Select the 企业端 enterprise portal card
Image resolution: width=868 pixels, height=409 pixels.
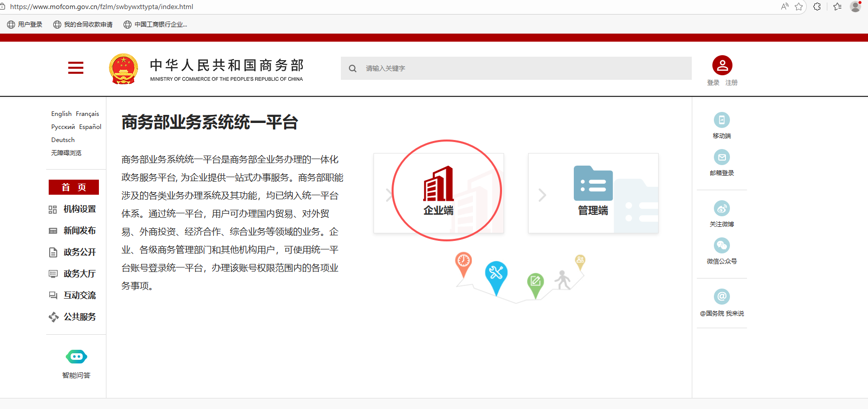coord(439,193)
